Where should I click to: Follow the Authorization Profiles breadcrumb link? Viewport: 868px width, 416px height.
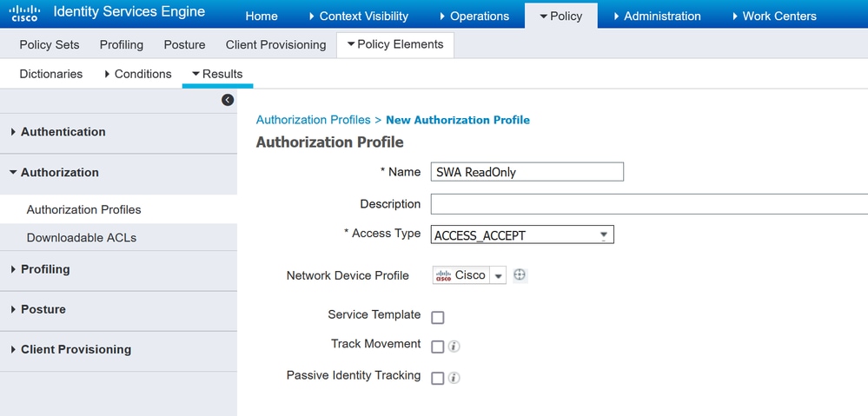[x=313, y=120]
